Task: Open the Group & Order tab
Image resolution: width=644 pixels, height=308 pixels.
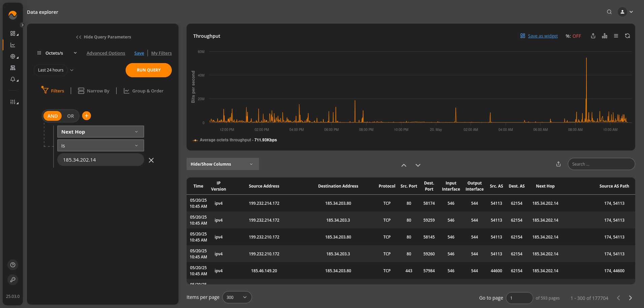Action: tap(143, 91)
